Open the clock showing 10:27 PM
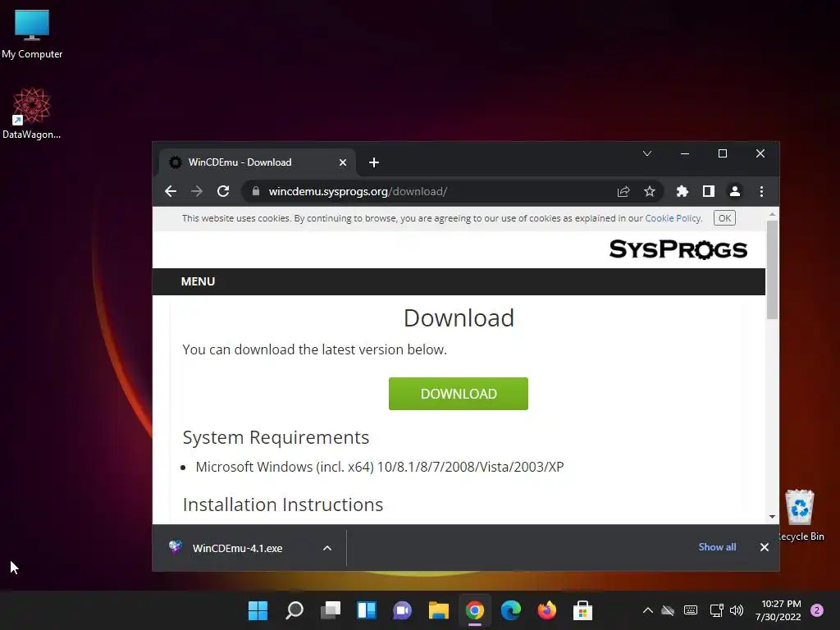This screenshot has height=630, width=840. coord(778,610)
